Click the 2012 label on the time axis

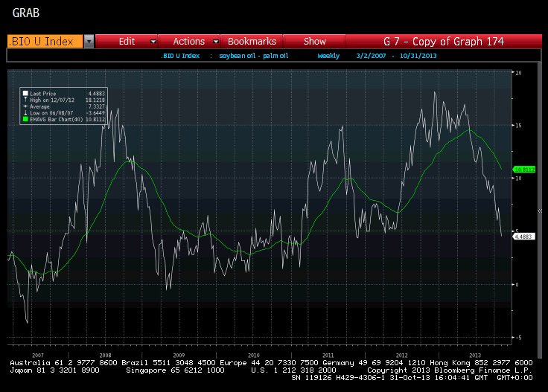pyautogui.click(x=401, y=355)
